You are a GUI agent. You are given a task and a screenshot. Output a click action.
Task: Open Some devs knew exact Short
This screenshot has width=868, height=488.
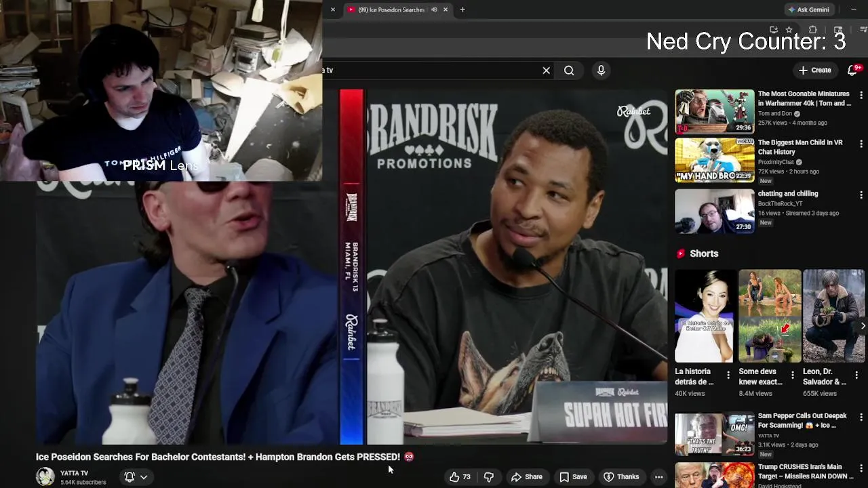click(x=770, y=316)
